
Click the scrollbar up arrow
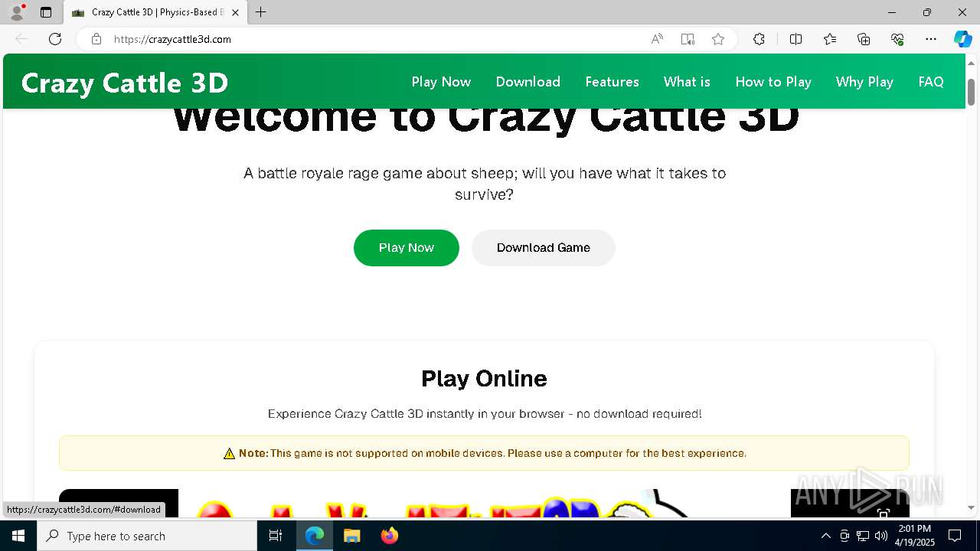click(x=971, y=63)
